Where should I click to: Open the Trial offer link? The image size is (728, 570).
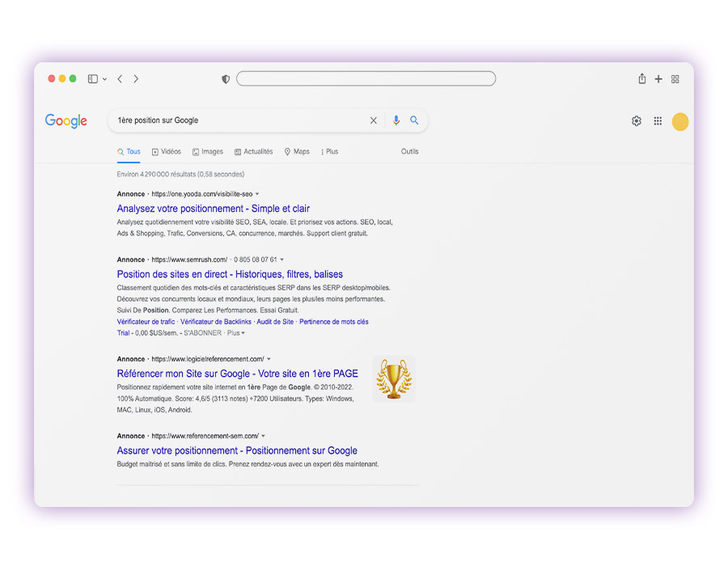[x=123, y=333]
